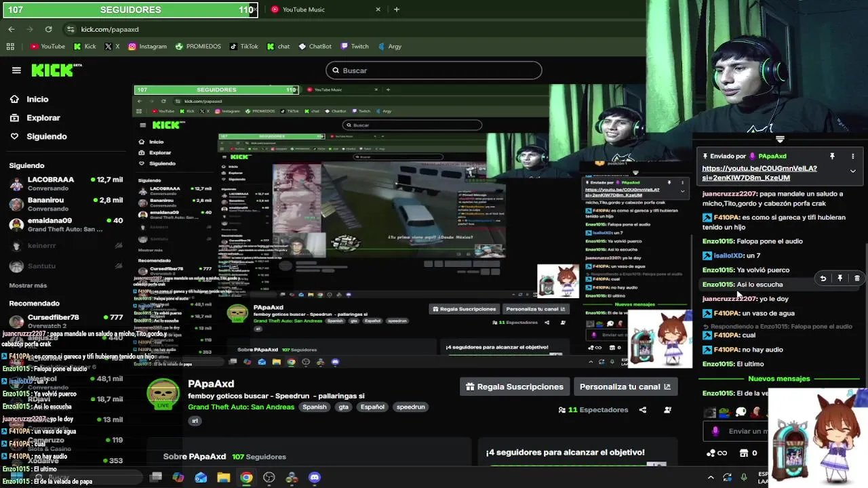
Task: Open the chat bookmark
Action: point(278,47)
